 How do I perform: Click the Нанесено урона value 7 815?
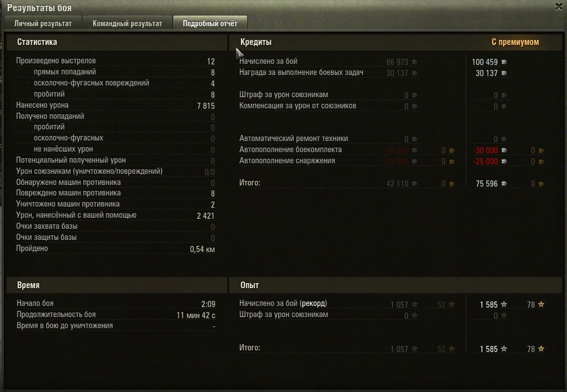pos(206,106)
